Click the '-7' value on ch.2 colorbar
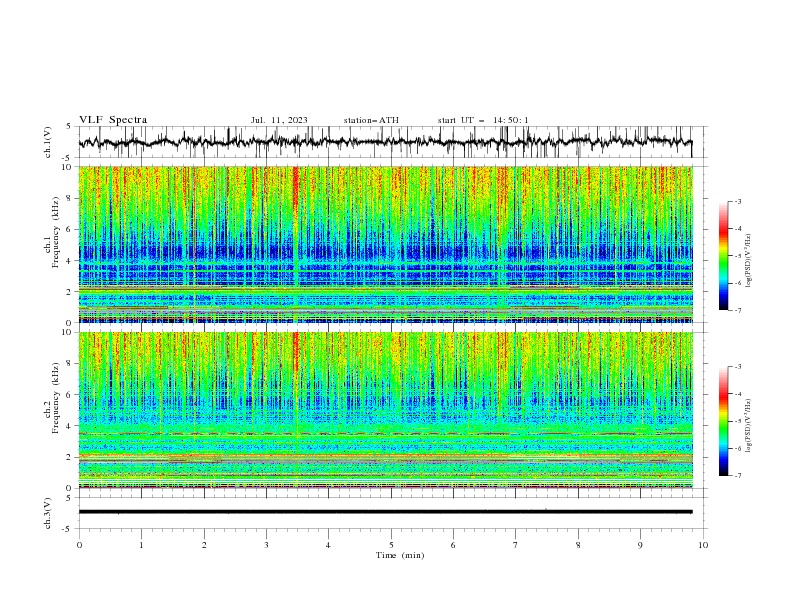This screenshot has height=612, width=792. click(x=737, y=476)
